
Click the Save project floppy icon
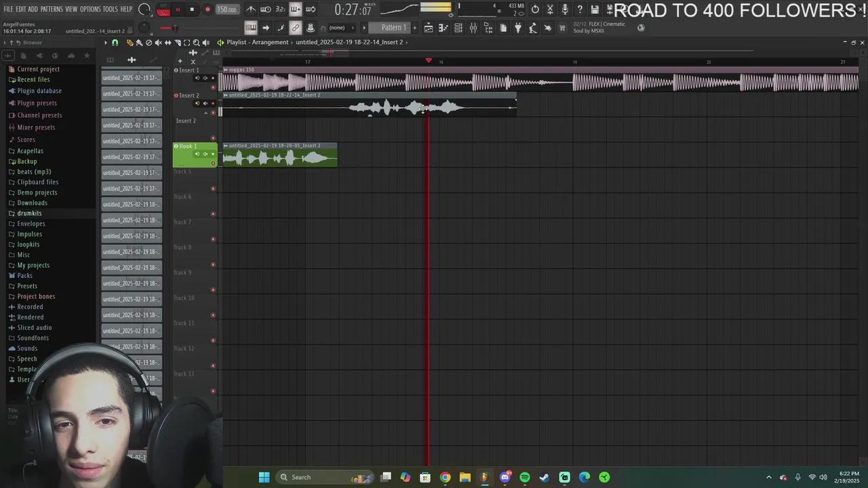(595, 9)
